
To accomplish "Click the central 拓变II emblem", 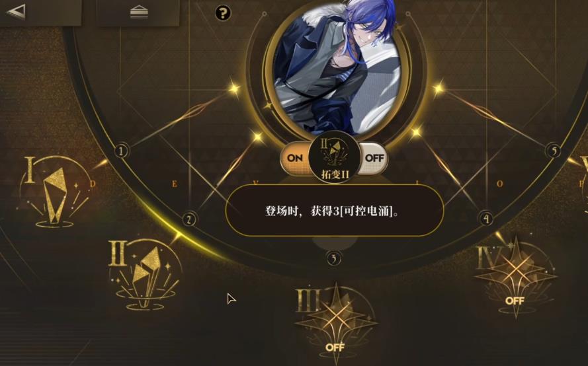I will pos(335,157).
